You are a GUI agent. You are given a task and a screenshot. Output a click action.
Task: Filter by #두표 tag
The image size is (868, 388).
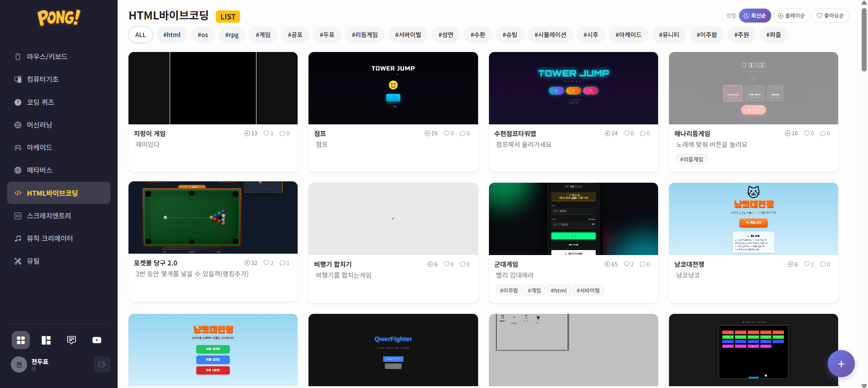(x=327, y=35)
